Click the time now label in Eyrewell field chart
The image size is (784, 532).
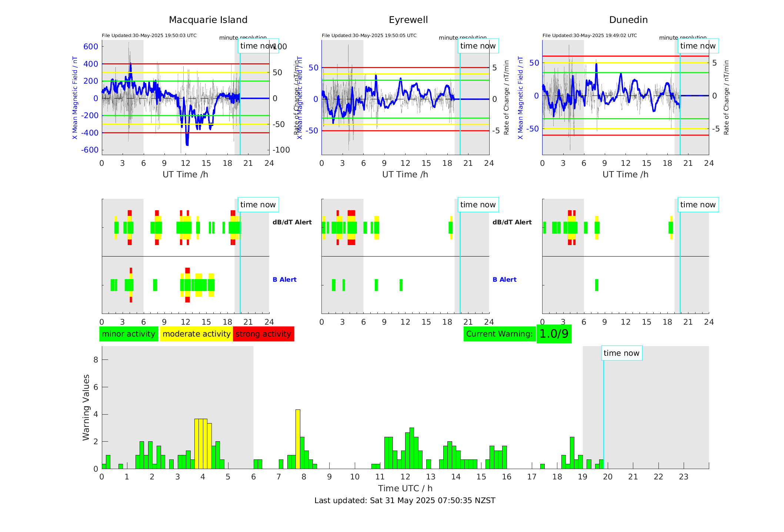point(478,46)
